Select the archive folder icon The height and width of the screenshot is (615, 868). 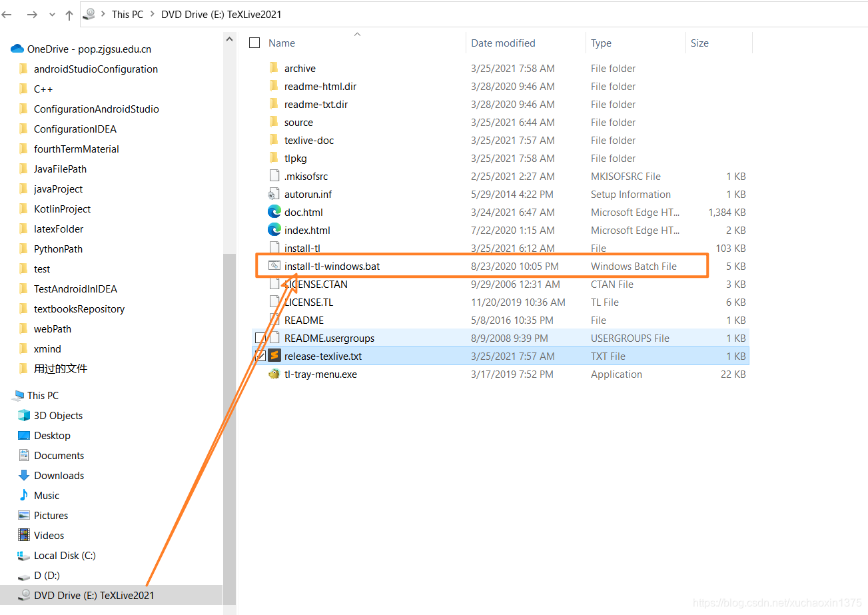click(274, 68)
